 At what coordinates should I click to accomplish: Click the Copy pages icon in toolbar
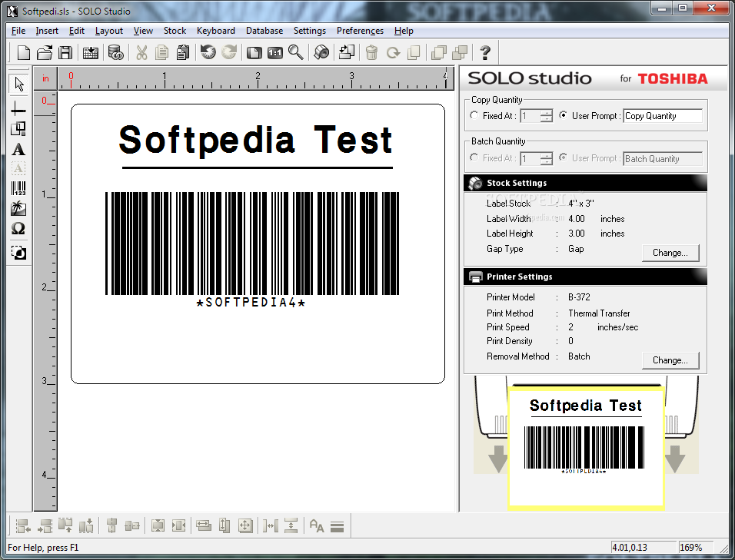pos(161,52)
